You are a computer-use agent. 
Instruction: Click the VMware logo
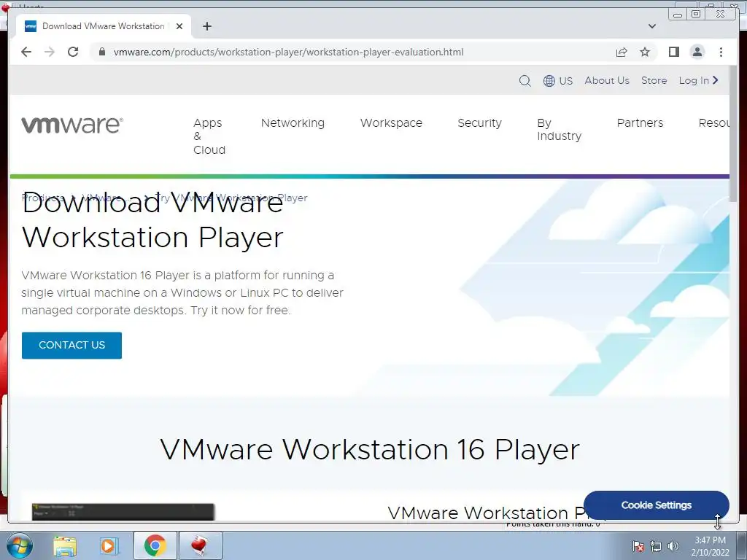click(72, 125)
